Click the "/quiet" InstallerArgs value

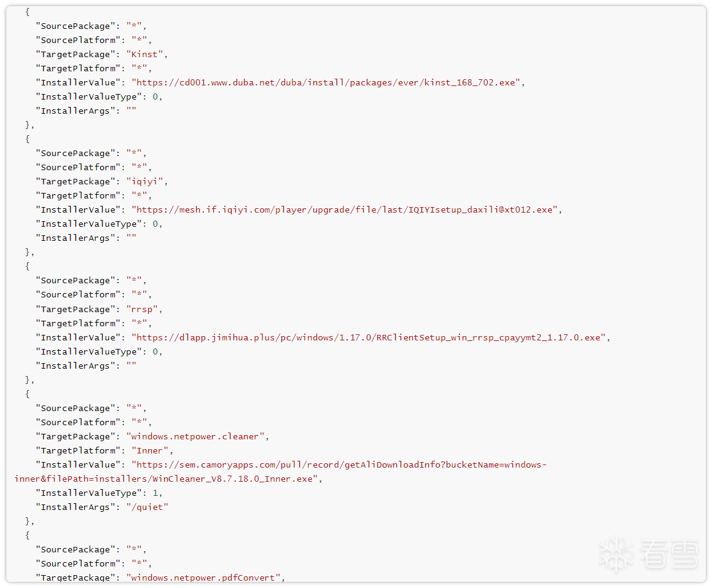(x=147, y=507)
